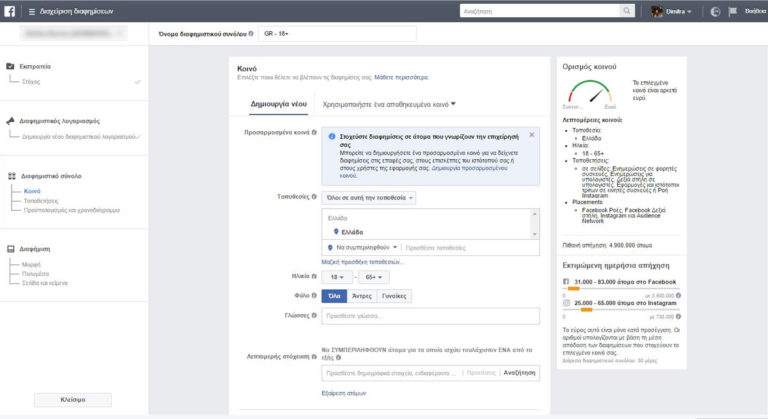Open the Μάθετε περισσότερα link
Screen dimensions: 768x419
click(401, 77)
